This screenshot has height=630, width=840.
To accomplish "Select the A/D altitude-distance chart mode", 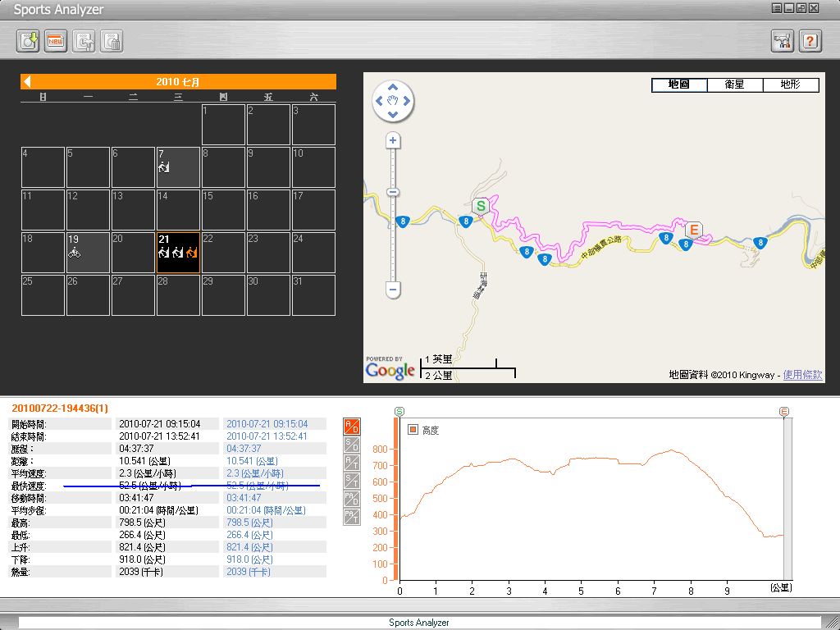I will [x=351, y=427].
